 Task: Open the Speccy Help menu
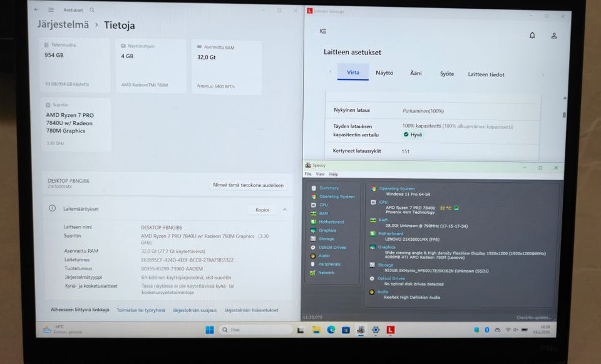(x=334, y=174)
